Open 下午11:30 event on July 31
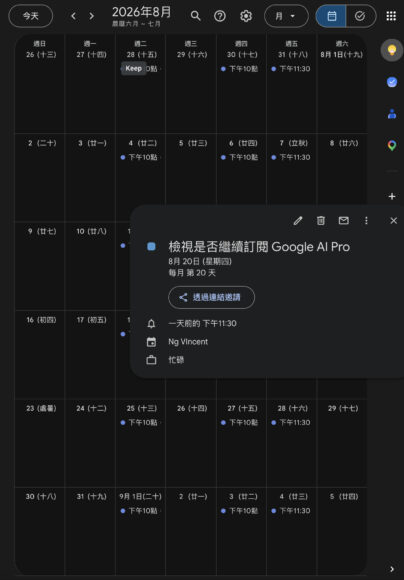This screenshot has height=580, width=404. (291, 69)
